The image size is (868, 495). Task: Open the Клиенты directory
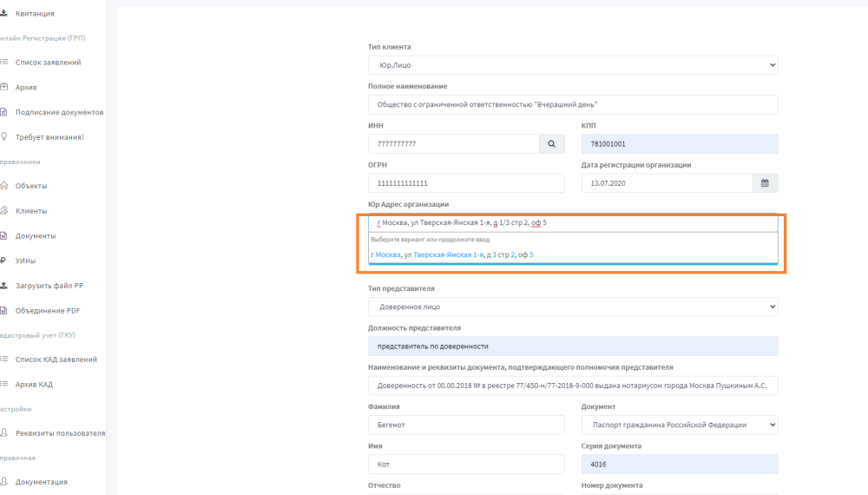click(x=31, y=210)
